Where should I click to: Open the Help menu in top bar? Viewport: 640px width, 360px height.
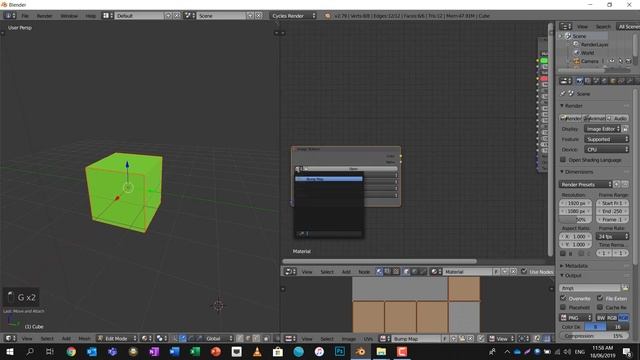click(x=90, y=16)
